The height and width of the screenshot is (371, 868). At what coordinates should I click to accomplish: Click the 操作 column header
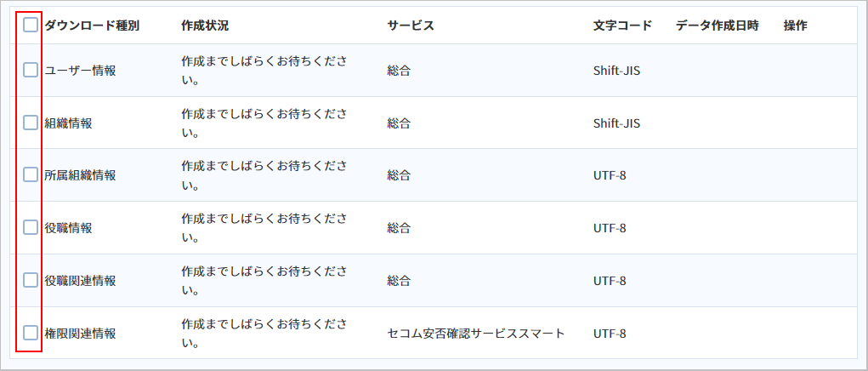(796, 26)
